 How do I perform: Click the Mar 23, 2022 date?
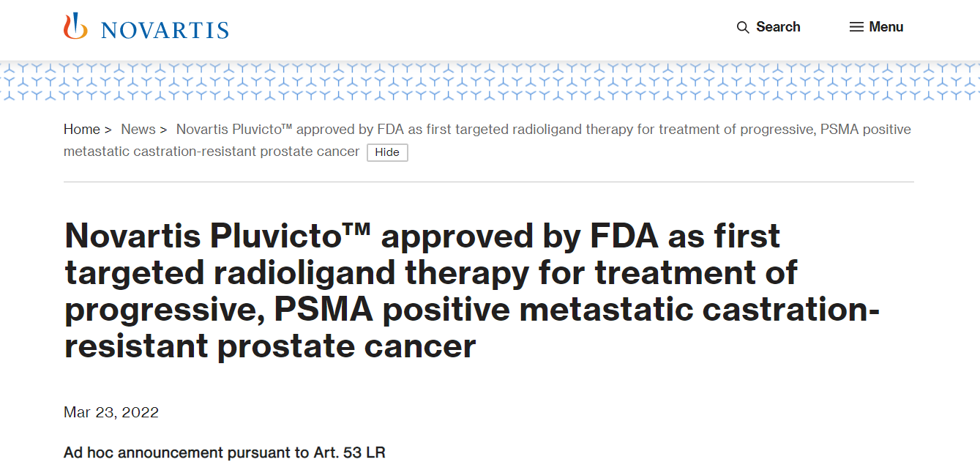(x=111, y=412)
